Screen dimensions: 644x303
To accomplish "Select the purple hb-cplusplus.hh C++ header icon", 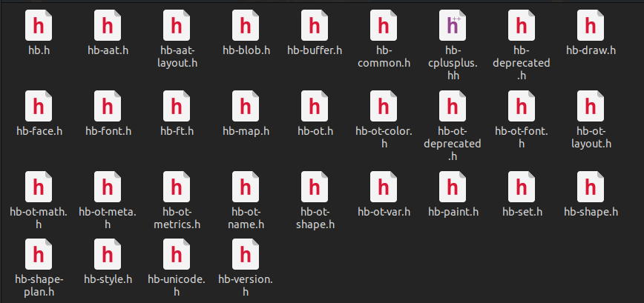I will [x=453, y=25].
